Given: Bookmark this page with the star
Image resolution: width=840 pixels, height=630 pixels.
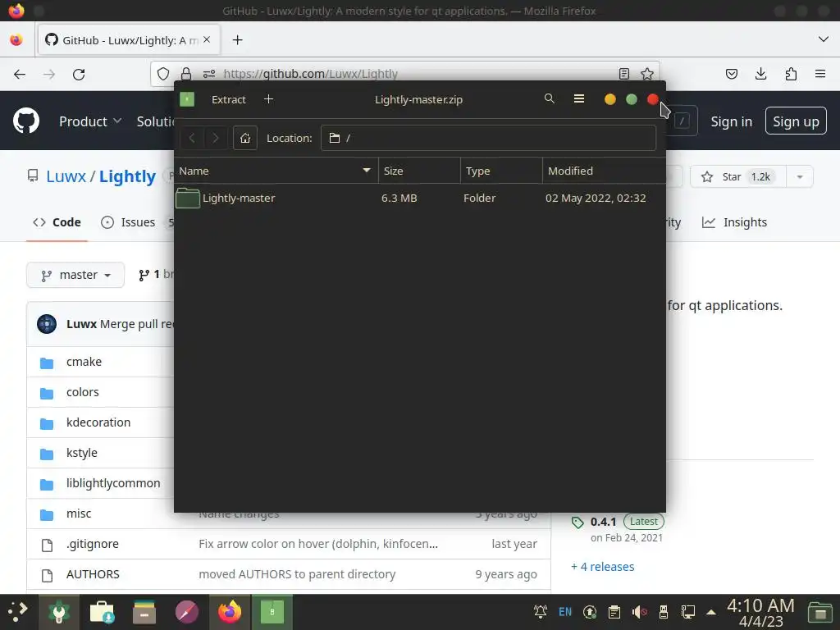Looking at the screenshot, I should [x=647, y=74].
